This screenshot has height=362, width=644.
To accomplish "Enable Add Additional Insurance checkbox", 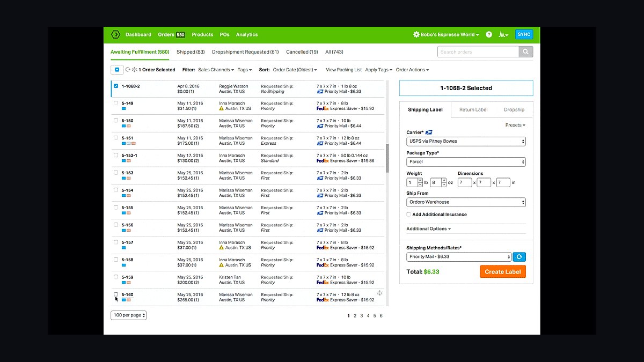I will [x=409, y=215].
